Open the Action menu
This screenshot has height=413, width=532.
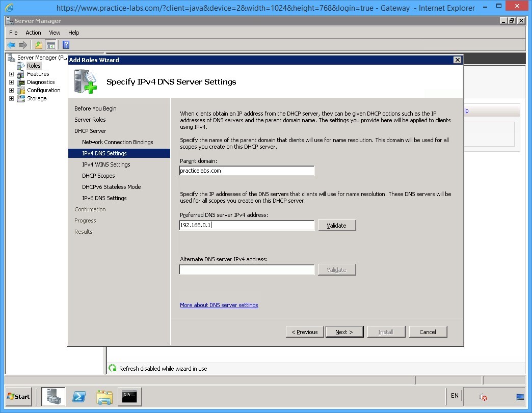33,32
